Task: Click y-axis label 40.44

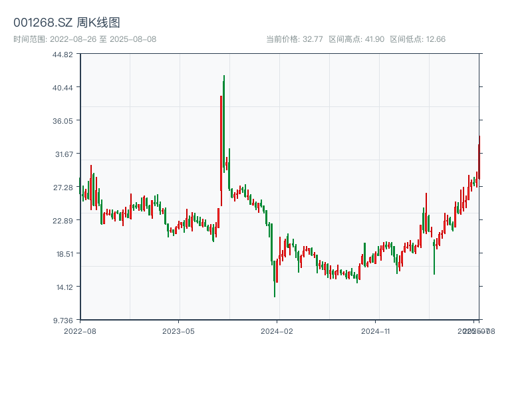Action: coord(63,88)
